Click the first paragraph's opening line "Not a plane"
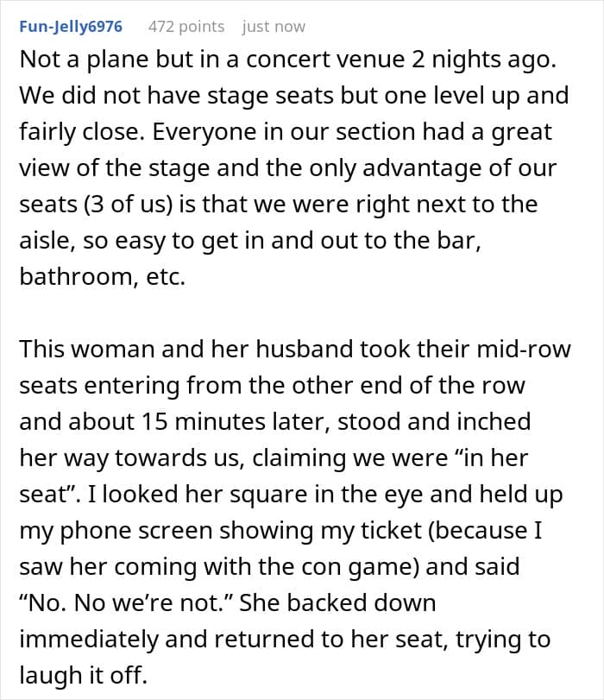 (x=79, y=60)
